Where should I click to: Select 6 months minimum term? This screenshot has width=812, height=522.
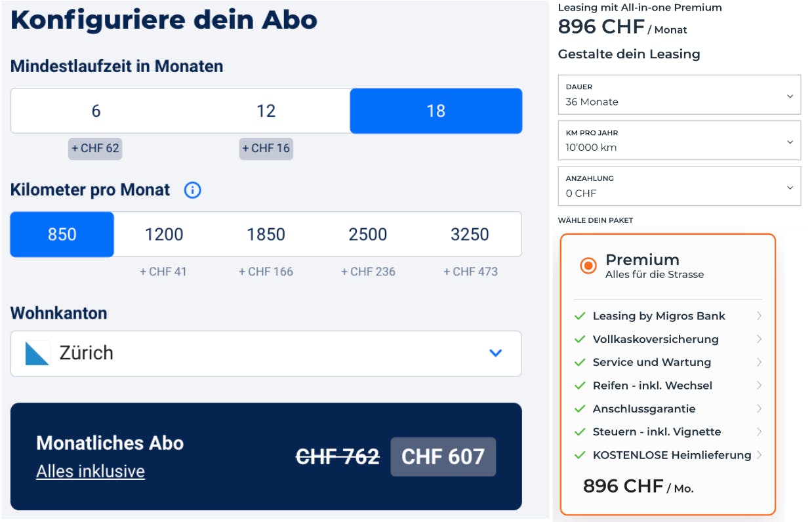(x=94, y=111)
